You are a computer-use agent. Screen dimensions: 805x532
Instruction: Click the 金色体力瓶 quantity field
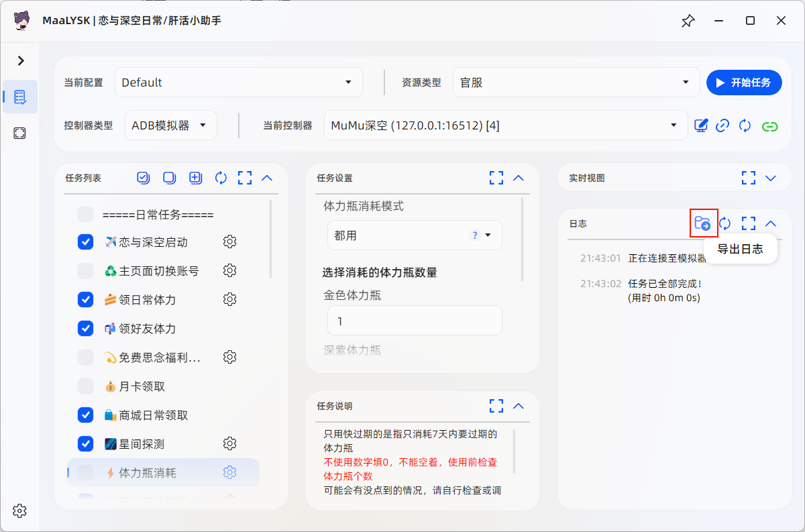point(415,321)
